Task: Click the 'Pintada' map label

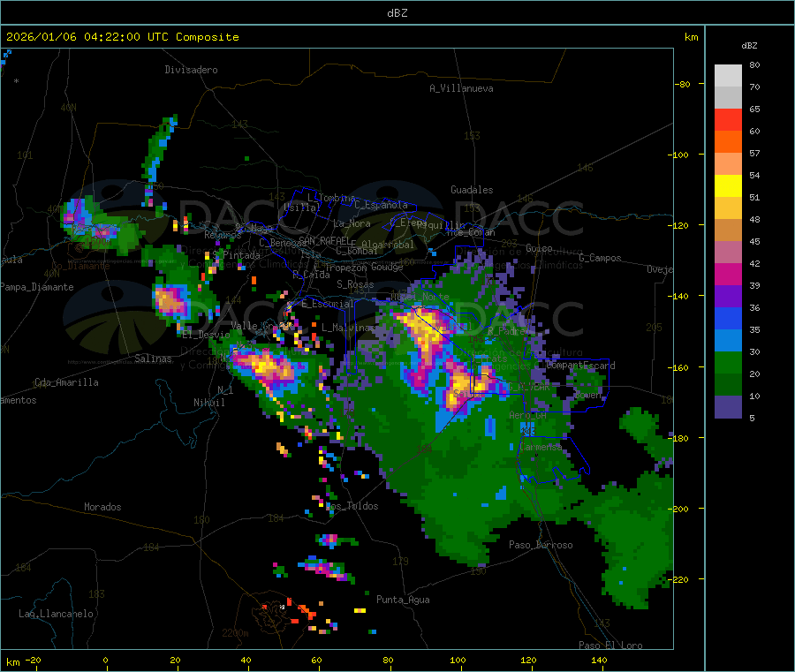Action: pyautogui.click(x=241, y=255)
